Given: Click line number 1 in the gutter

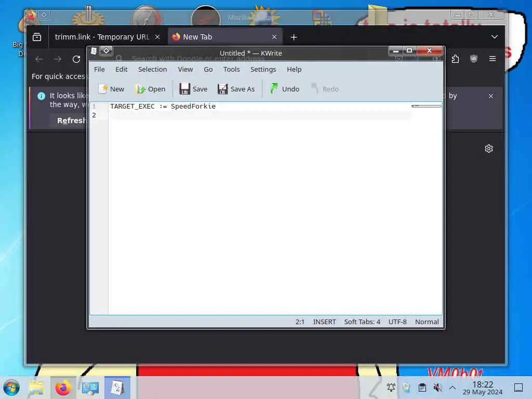Looking at the screenshot, I should [94, 106].
